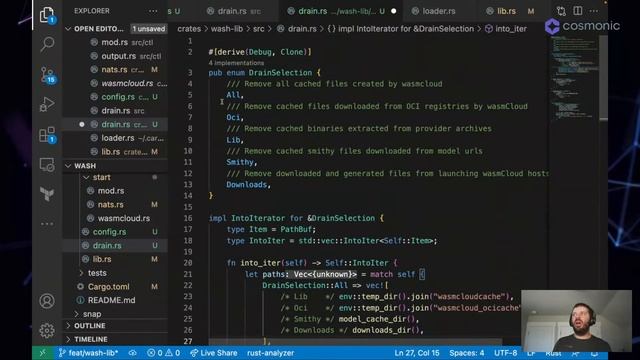This screenshot has height=360, width=640.
Task: Click rust-analyzer status item
Action: point(270,353)
